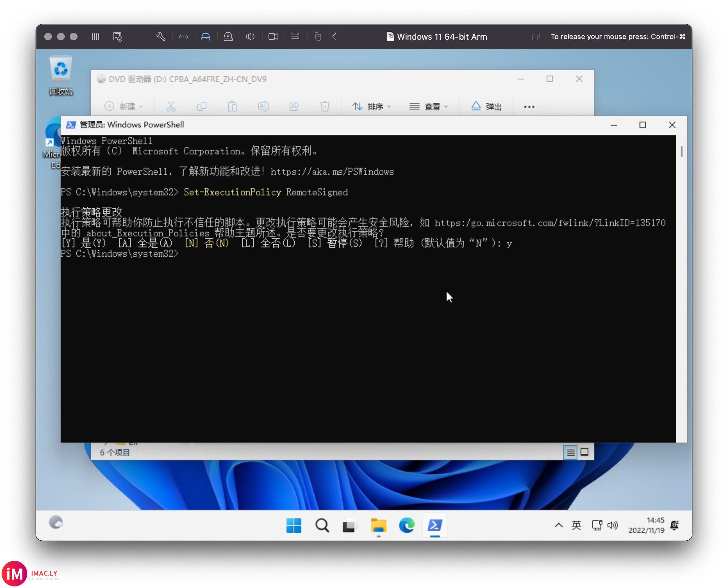This screenshot has width=728, height=588.
Task: Open the Windows Start menu
Action: tap(294, 525)
